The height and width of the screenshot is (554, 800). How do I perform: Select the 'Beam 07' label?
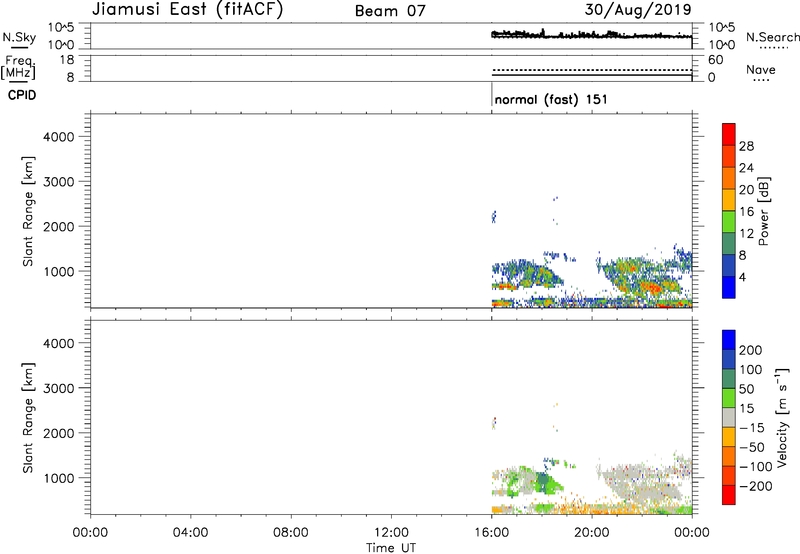pyautogui.click(x=390, y=11)
